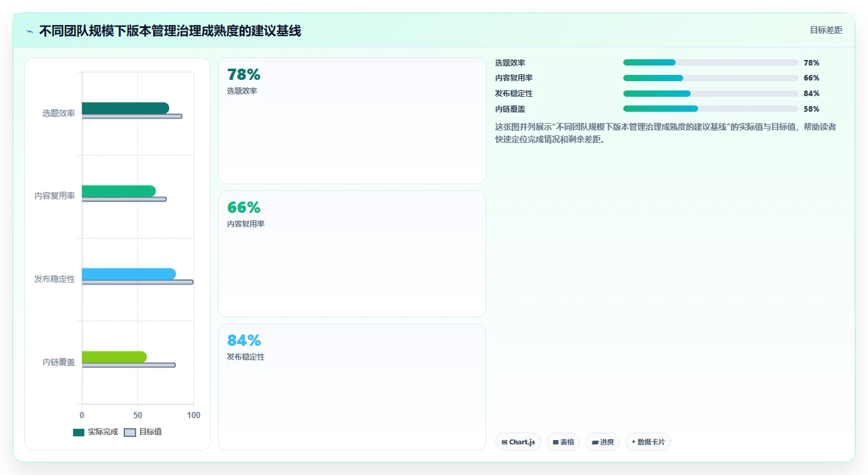The height and width of the screenshot is (475, 868).
Task: Click the large 66% card value
Action: pyautogui.click(x=244, y=208)
